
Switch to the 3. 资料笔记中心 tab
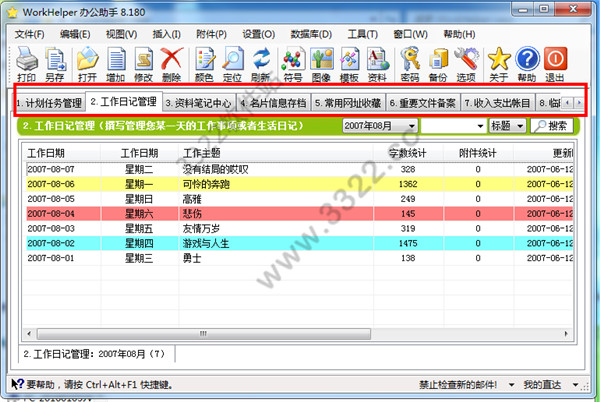click(199, 103)
